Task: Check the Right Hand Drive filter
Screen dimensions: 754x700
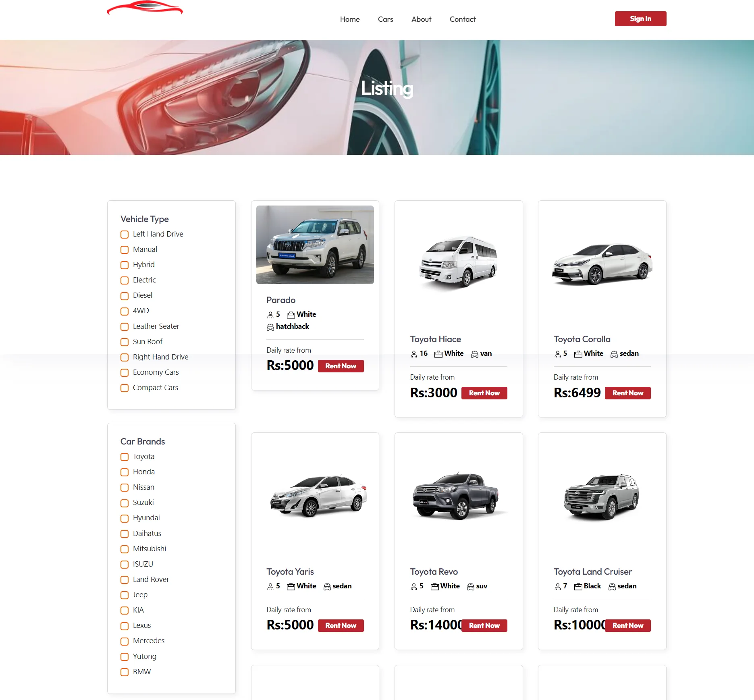Action: tap(125, 357)
